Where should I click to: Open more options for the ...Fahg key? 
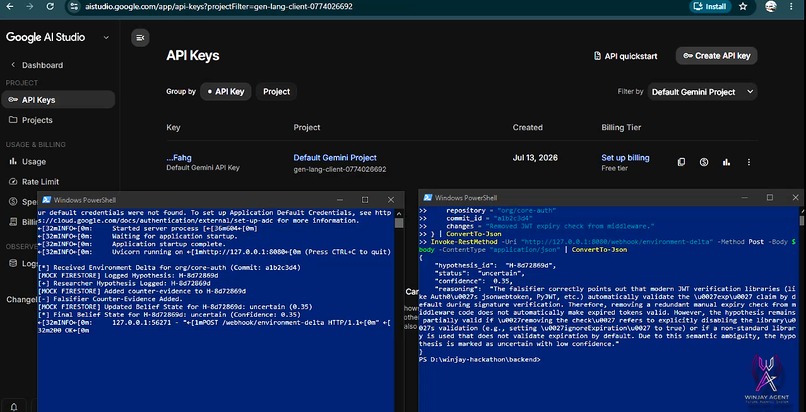click(x=749, y=162)
